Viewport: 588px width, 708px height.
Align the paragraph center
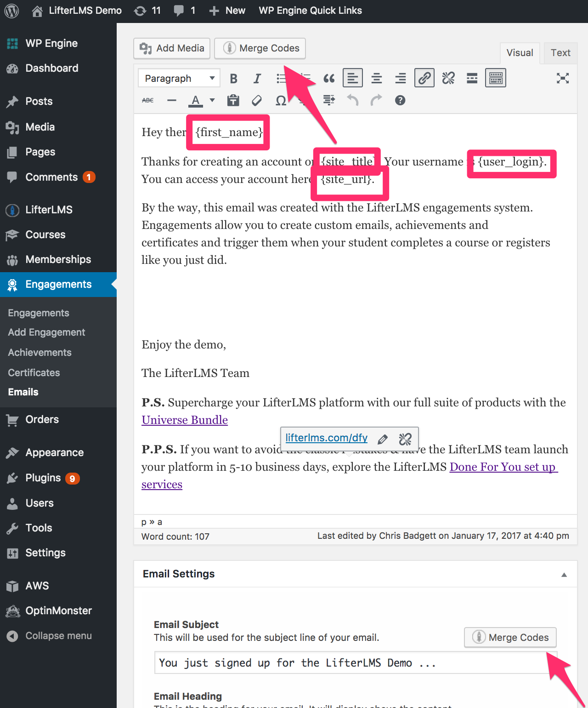tap(376, 78)
